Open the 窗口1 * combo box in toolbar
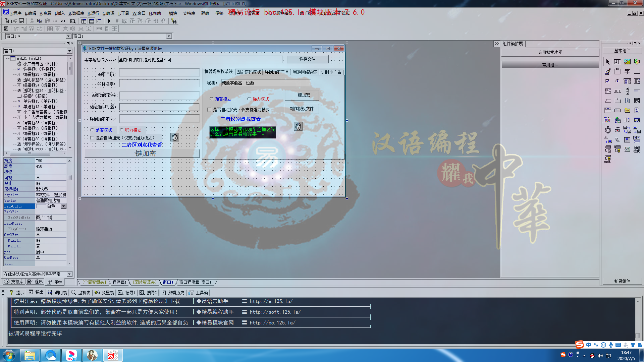Viewport: 644px width, 362px height. tap(38, 36)
